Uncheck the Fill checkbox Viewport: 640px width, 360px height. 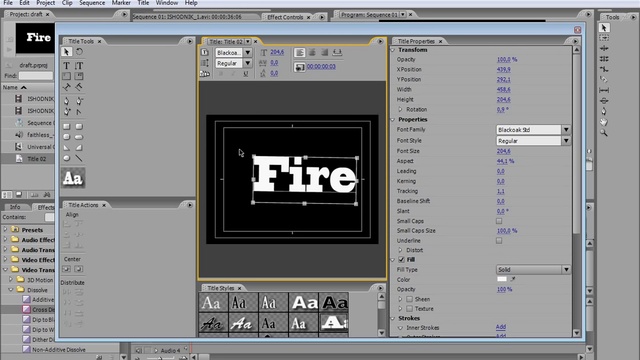point(401,260)
